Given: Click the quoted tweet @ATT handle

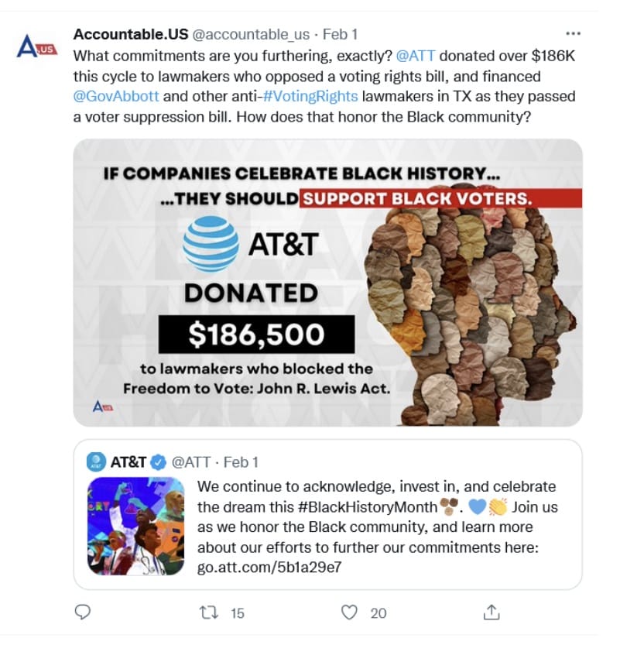Looking at the screenshot, I should click(x=191, y=462).
